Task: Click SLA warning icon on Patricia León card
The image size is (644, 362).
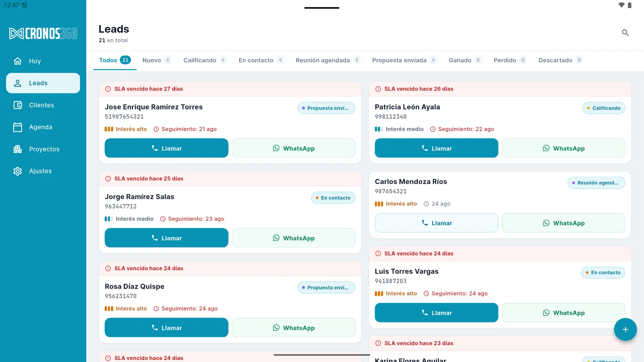Action: (x=378, y=89)
